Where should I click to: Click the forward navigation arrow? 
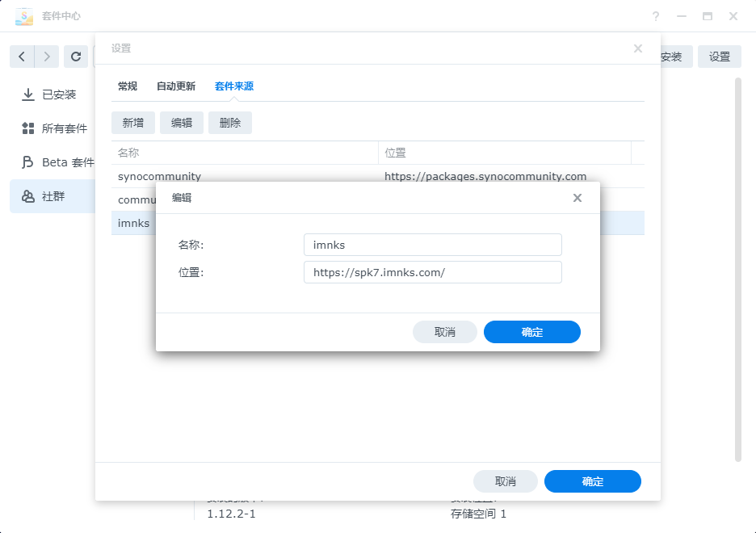[x=47, y=57]
